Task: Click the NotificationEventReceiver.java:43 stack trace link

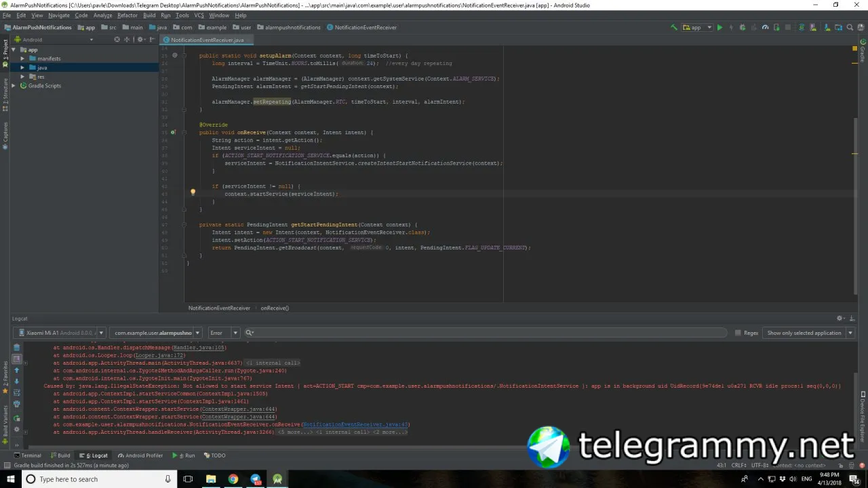Action: point(356,424)
